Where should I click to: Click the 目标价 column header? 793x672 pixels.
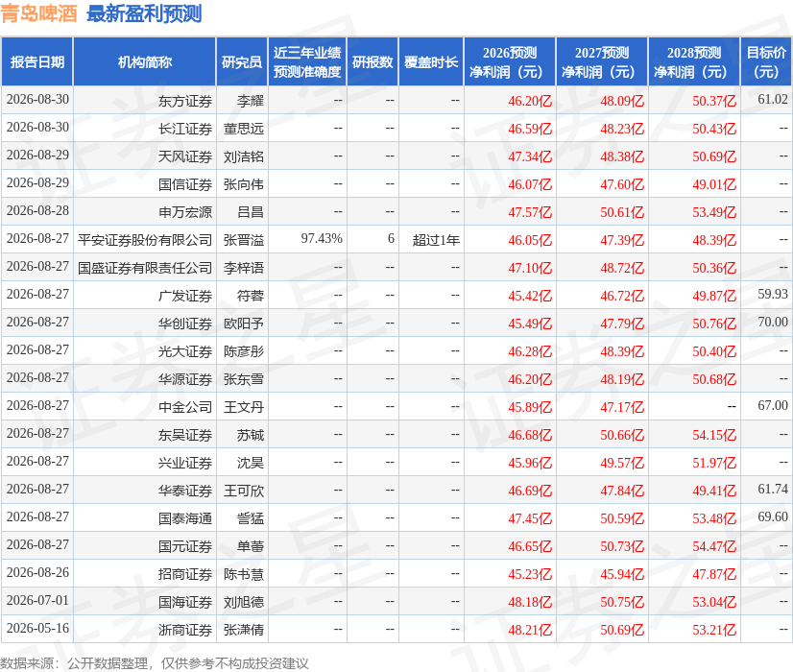coord(766,61)
